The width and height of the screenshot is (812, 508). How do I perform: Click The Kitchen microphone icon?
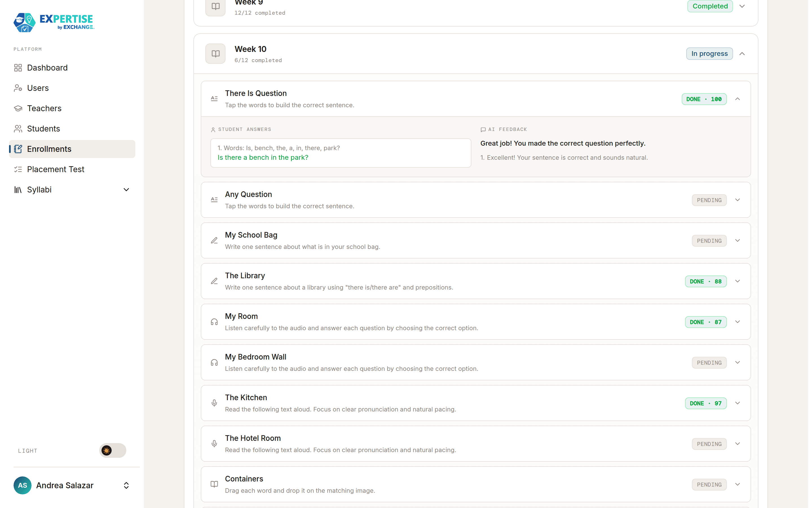pyautogui.click(x=214, y=403)
